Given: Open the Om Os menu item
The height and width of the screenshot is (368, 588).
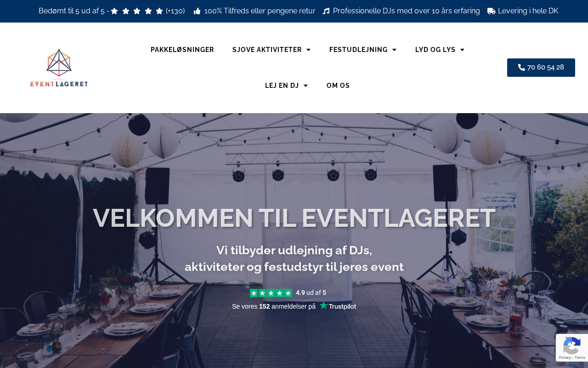Looking at the screenshot, I should click(x=338, y=86).
